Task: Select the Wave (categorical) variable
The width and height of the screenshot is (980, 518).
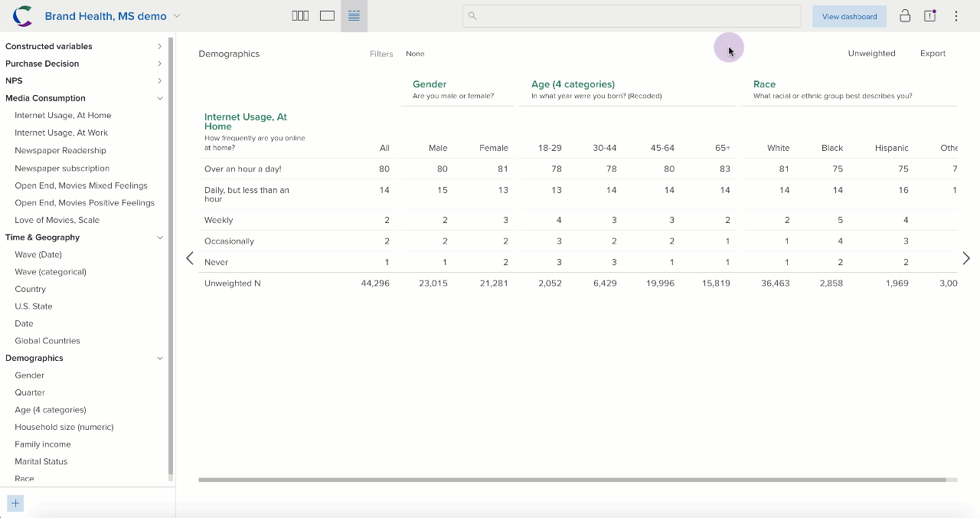Action: 51,272
